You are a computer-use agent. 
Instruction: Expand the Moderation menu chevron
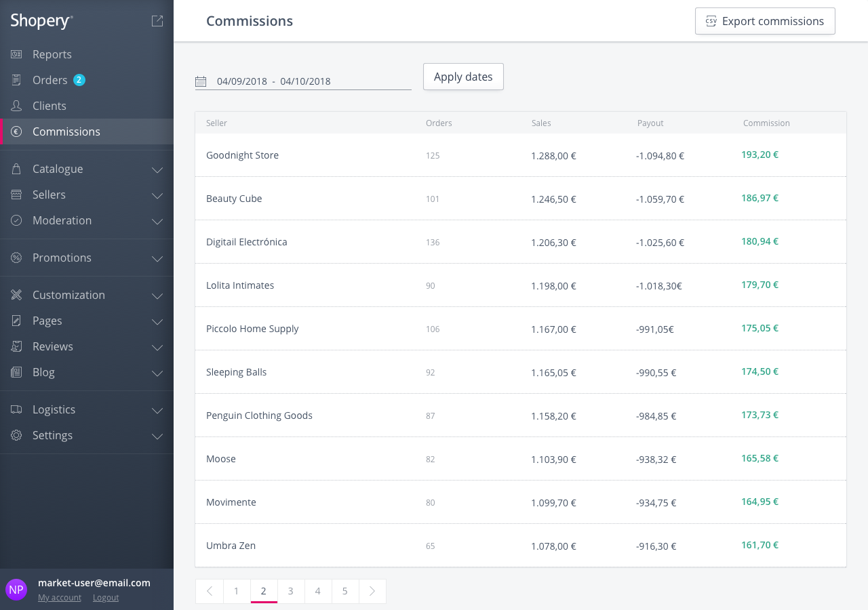coord(157,221)
